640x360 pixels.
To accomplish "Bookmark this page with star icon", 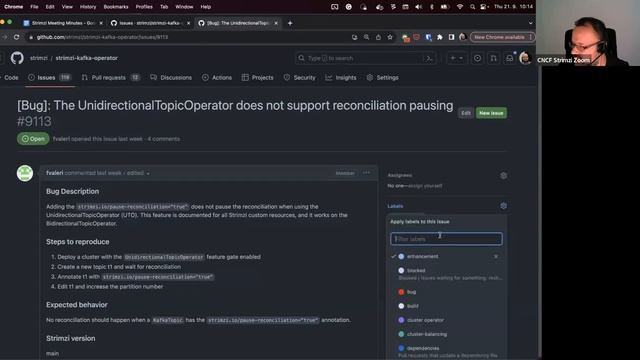I will click(x=390, y=37).
